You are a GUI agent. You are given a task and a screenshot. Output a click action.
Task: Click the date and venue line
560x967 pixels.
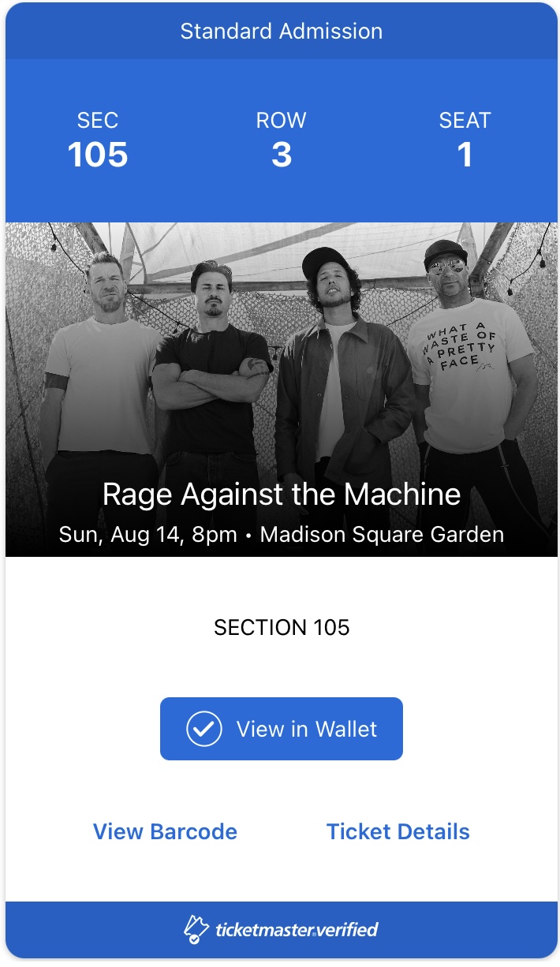(282, 535)
